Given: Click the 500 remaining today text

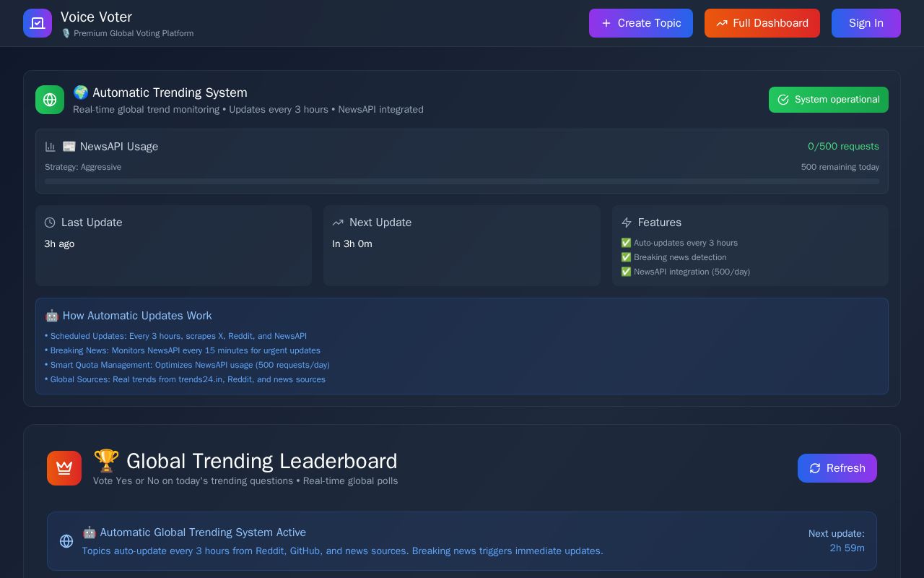Looking at the screenshot, I should click(x=840, y=167).
